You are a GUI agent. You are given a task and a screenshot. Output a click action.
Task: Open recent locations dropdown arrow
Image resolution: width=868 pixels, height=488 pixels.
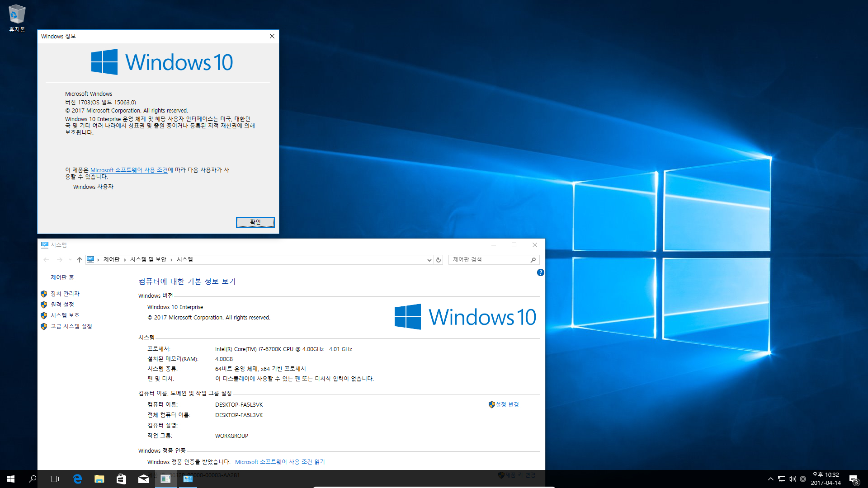coord(70,260)
